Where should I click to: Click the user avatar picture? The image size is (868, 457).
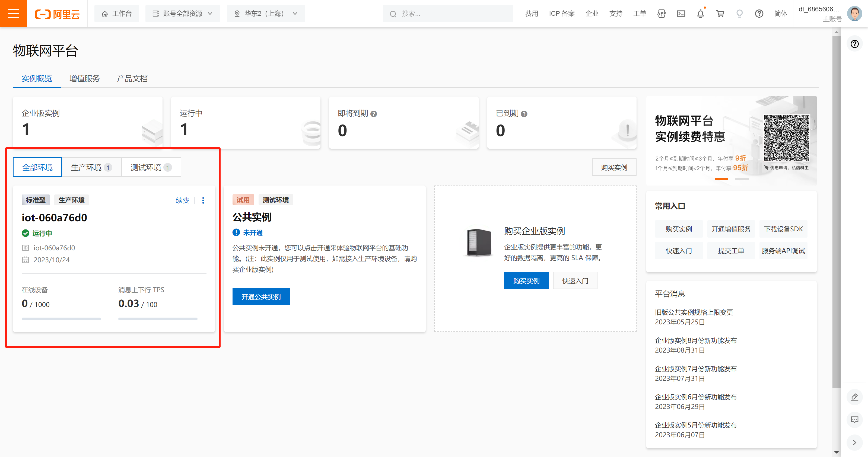855,14
